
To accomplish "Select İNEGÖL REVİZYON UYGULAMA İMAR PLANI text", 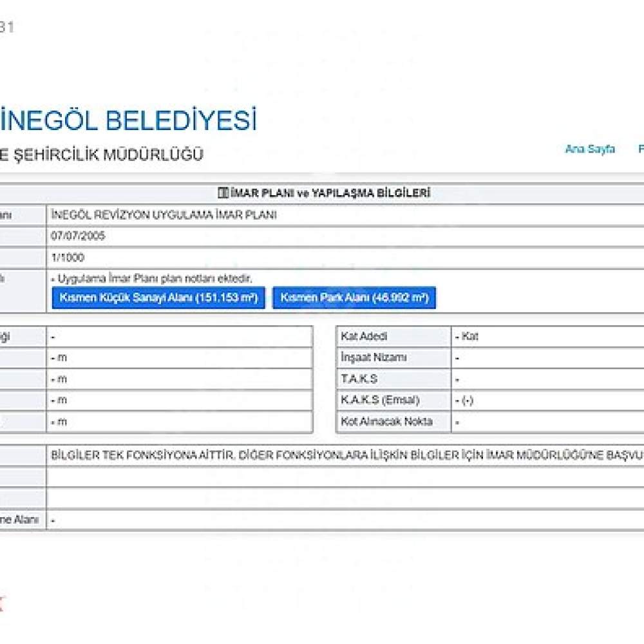I will [x=164, y=214].
